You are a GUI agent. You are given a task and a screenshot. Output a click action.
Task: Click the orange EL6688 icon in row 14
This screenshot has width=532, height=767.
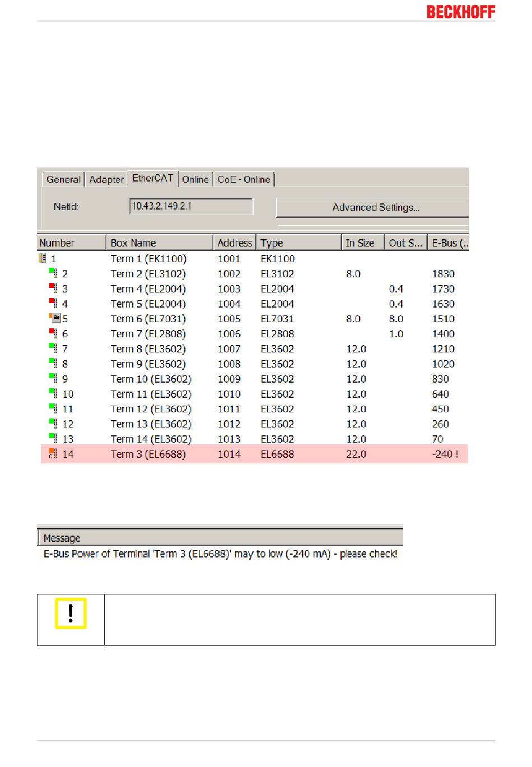[x=53, y=454]
